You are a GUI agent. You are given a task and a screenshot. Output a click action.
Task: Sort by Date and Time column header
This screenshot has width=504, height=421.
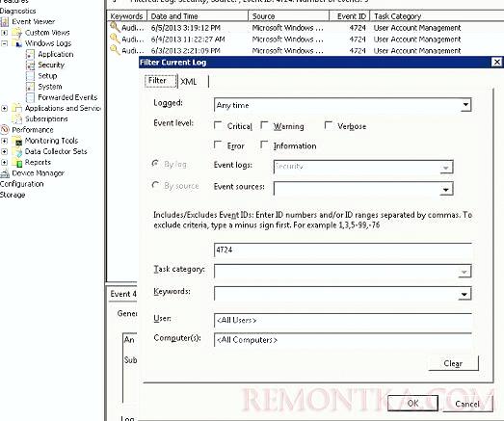point(198,16)
